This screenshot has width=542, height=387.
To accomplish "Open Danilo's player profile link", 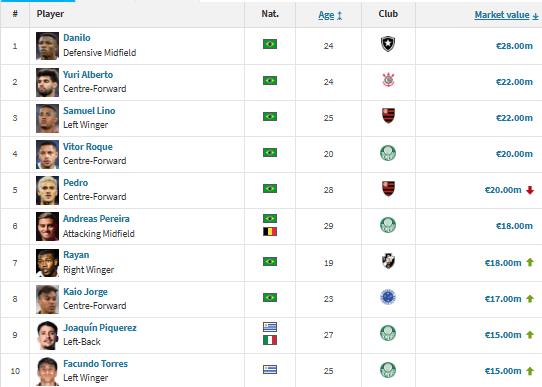I will [x=77, y=38].
